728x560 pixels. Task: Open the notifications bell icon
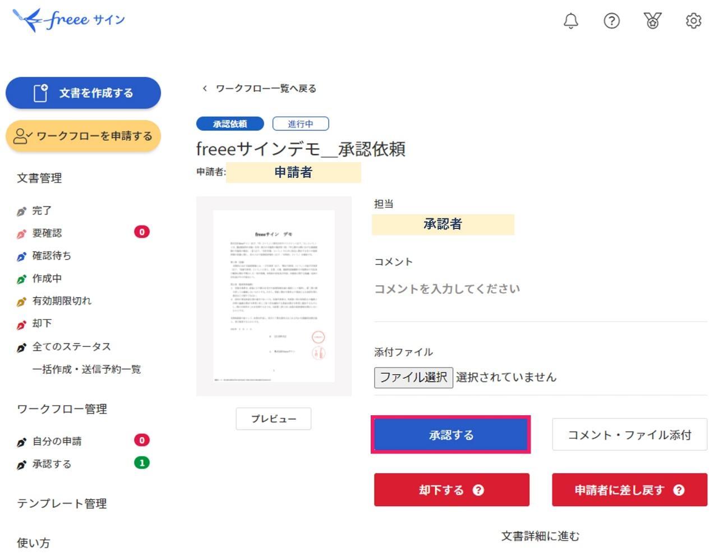click(570, 21)
